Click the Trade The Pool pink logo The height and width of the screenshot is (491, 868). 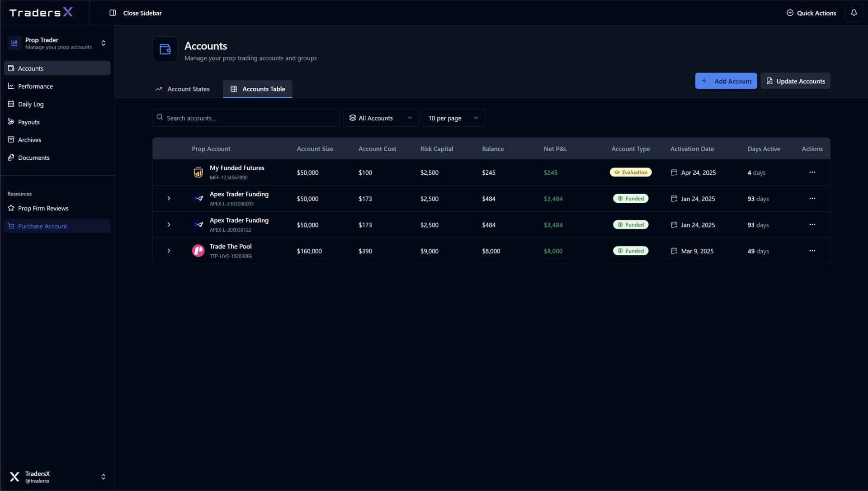tap(198, 251)
